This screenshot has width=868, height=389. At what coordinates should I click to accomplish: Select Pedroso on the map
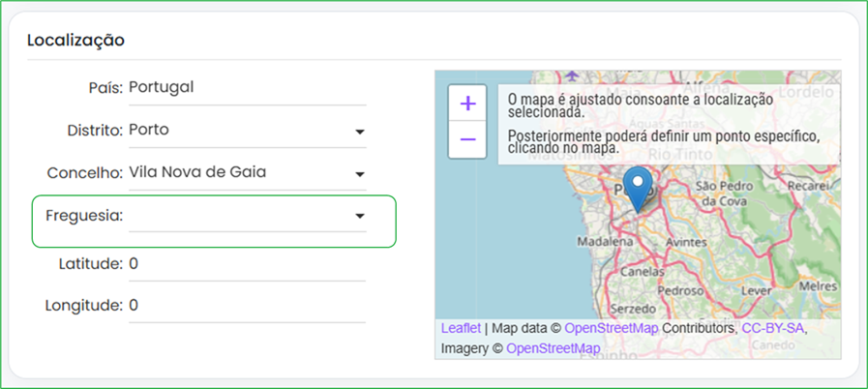coord(679,289)
